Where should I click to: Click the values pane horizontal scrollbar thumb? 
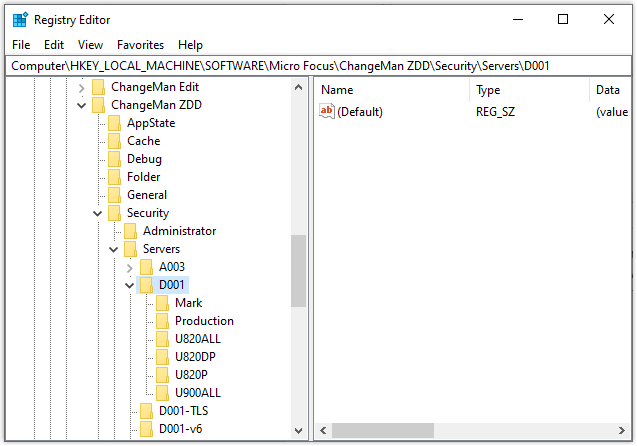tap(383, 431)
